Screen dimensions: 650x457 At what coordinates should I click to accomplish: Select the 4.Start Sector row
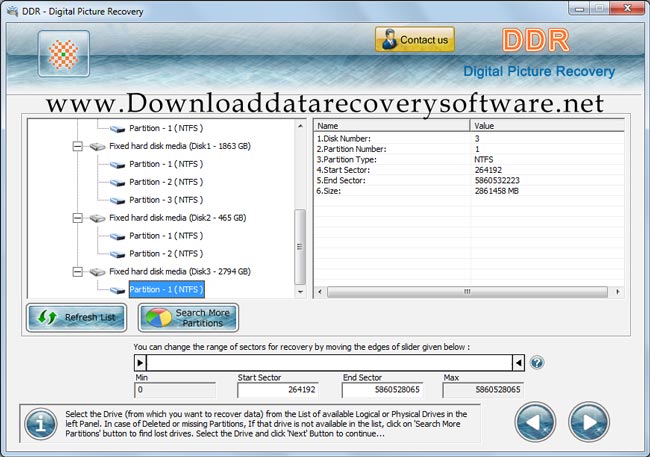click(469, 170)
